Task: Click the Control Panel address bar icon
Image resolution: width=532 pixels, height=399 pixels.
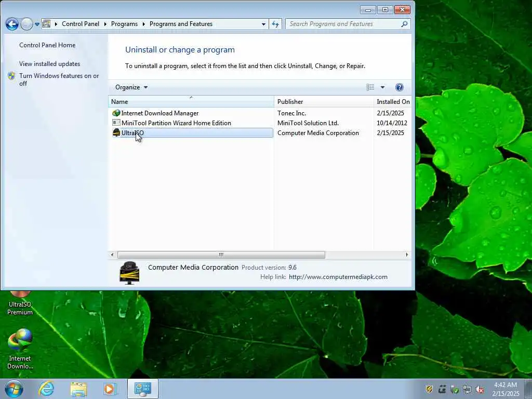Action: coord(46,24)
